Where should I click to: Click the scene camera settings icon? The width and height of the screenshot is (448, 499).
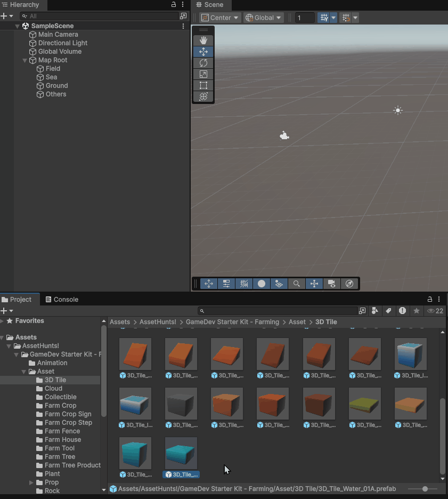pyautogui.click(x=332, y=284)
